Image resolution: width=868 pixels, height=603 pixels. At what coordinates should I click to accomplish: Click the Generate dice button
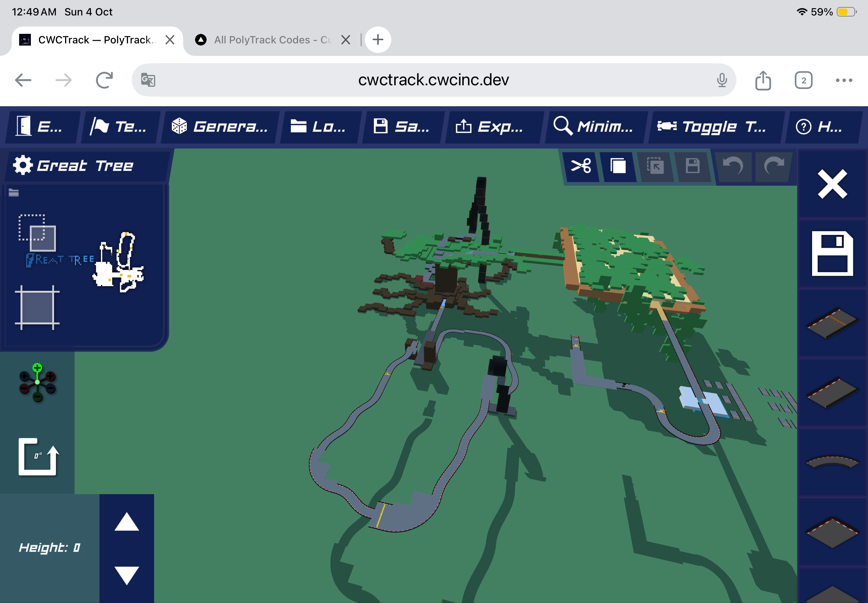pos(220,126)
